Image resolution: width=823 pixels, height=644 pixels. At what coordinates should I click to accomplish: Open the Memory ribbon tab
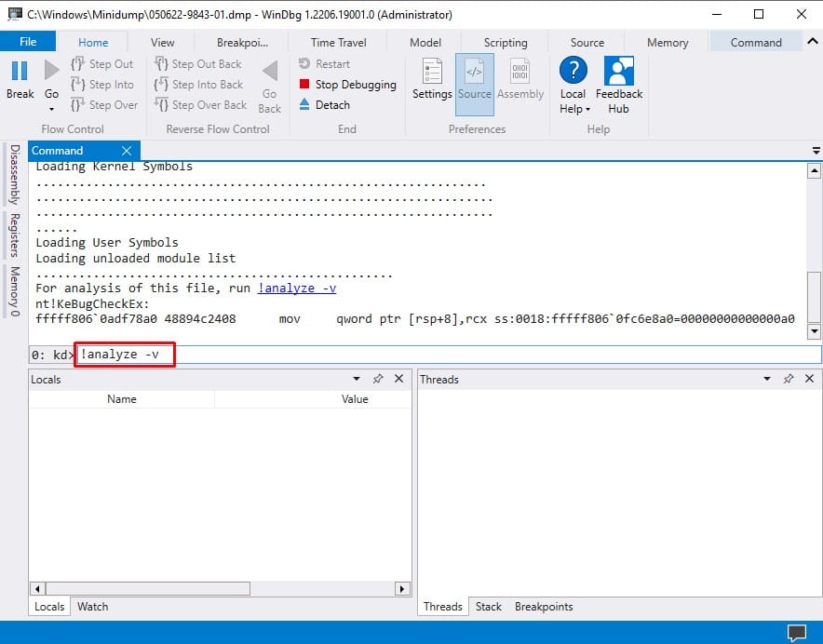[668, 43]
